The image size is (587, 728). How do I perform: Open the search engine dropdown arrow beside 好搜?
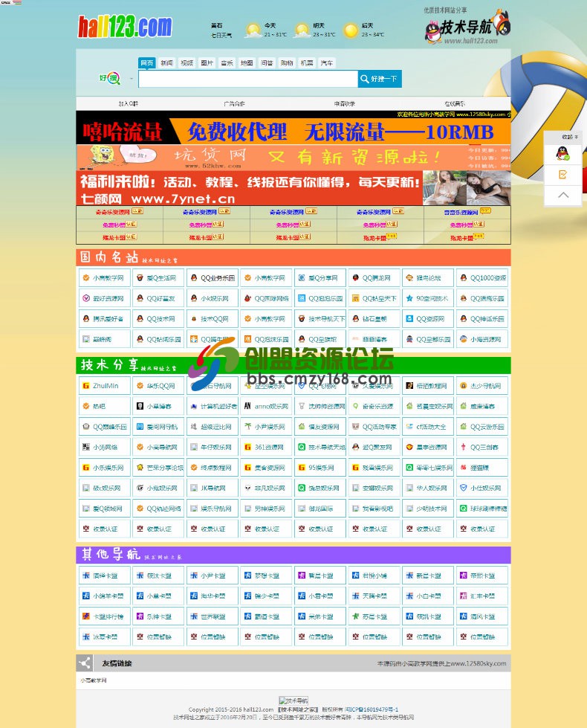(x=132, y=79)
